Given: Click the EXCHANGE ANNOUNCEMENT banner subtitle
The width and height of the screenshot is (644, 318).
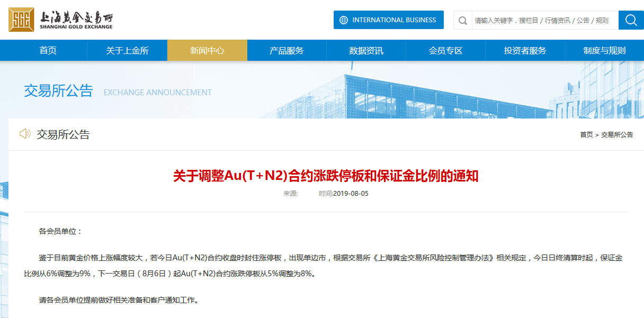Looking at the screenshot, I should 158,92.
